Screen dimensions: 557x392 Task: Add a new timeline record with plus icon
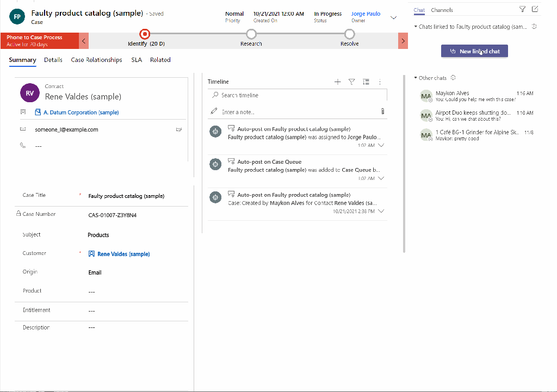338,81
